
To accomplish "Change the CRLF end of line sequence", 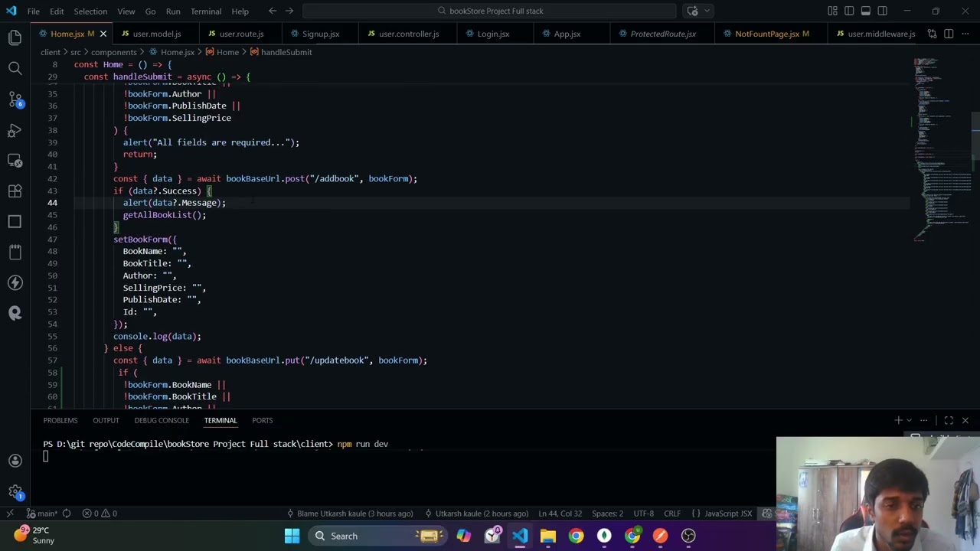I will tap(672, 514).
